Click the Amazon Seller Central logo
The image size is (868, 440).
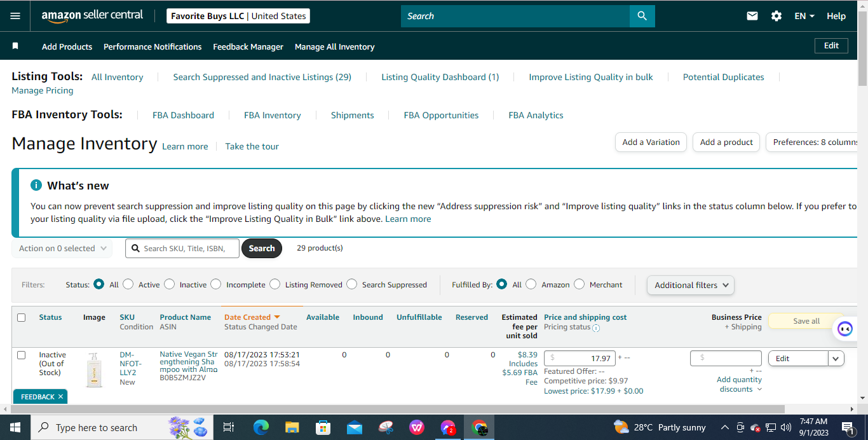point(93,16)
